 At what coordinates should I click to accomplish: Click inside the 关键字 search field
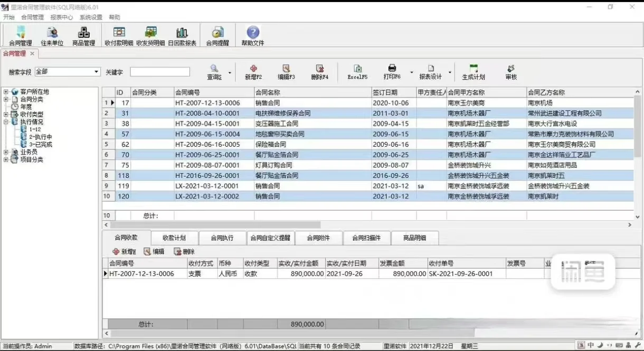tap(160, 71)
